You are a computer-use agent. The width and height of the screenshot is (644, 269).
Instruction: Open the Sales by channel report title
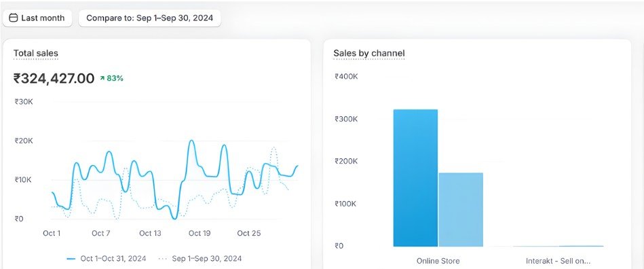pyautogui.click(x=368, y=53)
